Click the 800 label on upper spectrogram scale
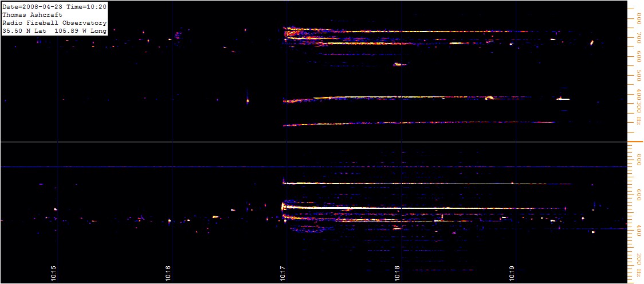The width and height of the screenshot is (644, 284). tap(639, 18)
